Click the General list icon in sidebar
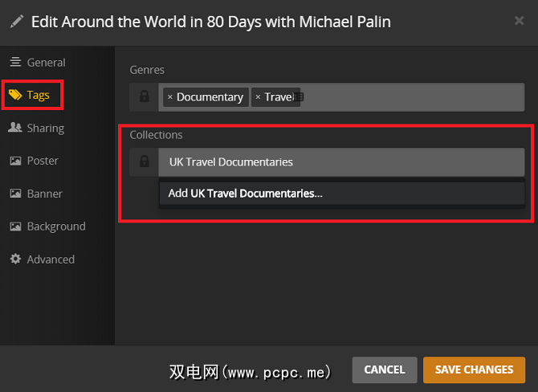Screen dimensions: 538x392 (15, 63)
